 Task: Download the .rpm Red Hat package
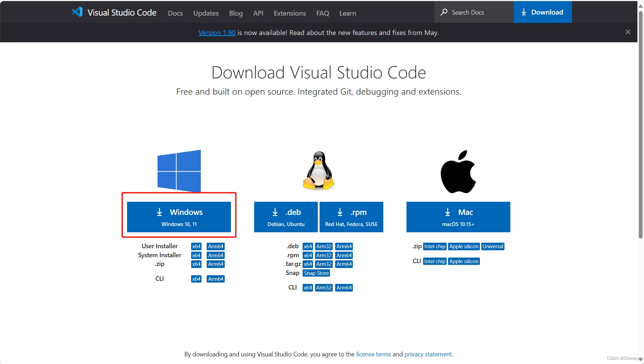coord(351,217)
